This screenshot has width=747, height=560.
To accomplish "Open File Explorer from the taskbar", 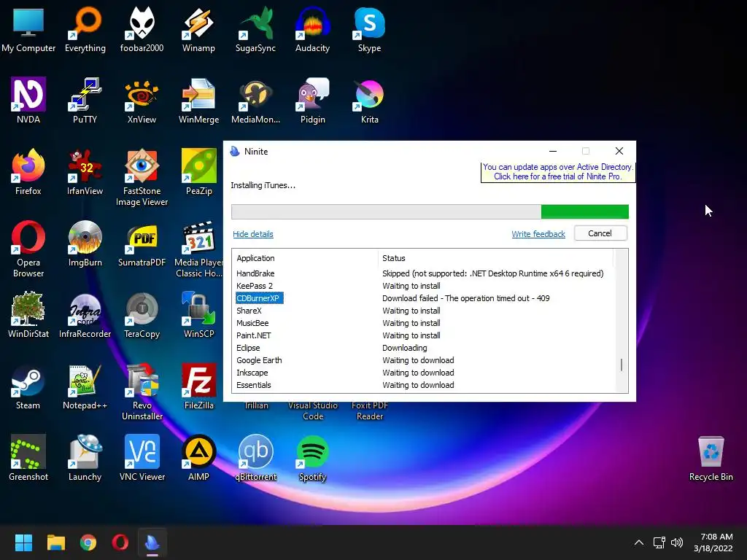I will click(x=55, y=542).
